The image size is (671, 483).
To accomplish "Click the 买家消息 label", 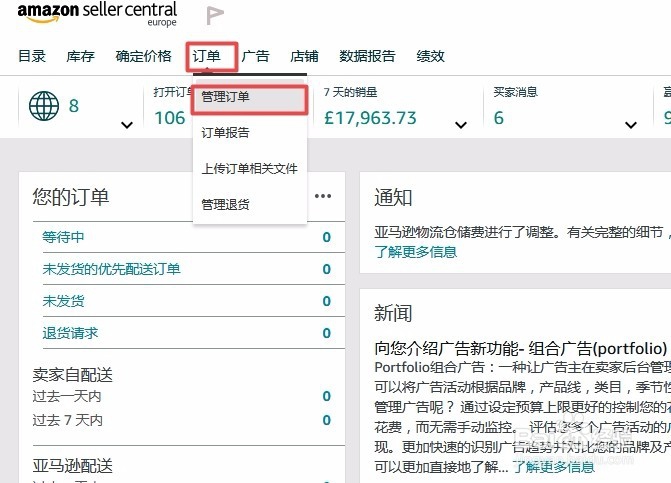I will tap(516, 92).
